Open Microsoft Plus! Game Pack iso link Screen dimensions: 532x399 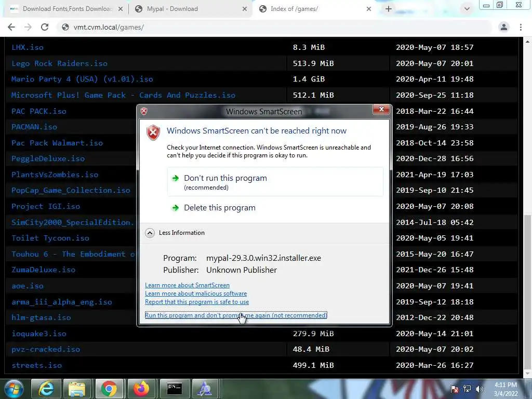(123, 95)
